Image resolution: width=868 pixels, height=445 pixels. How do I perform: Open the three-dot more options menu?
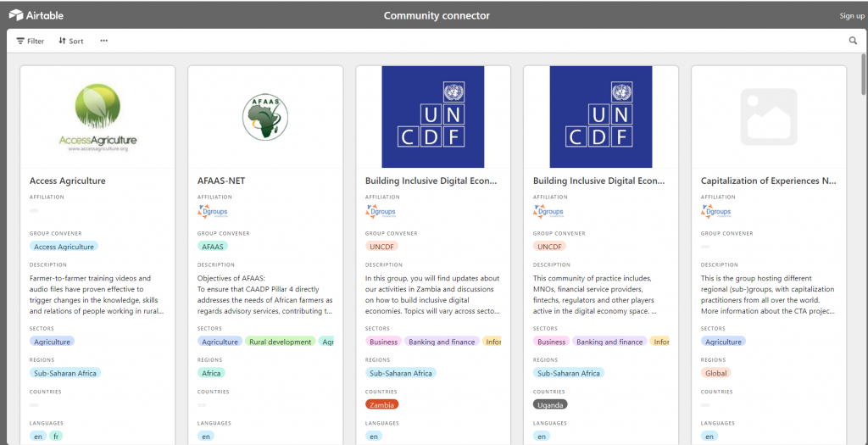tap(104, 41)
